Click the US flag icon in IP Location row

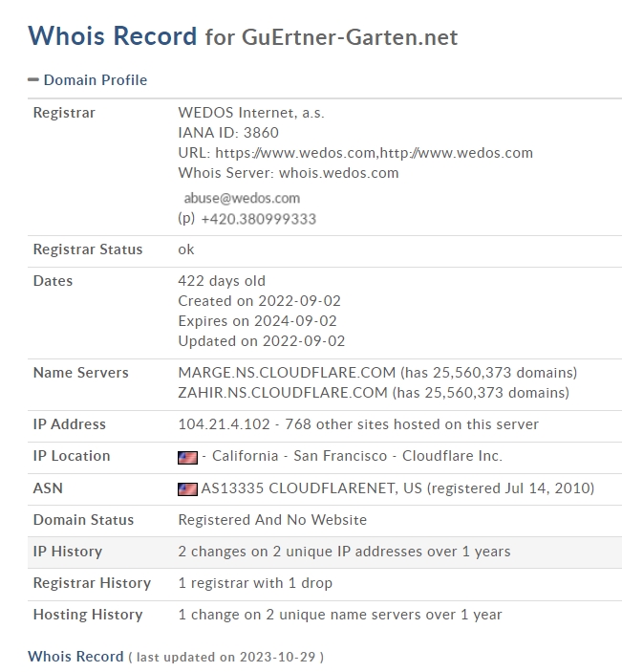187,457
